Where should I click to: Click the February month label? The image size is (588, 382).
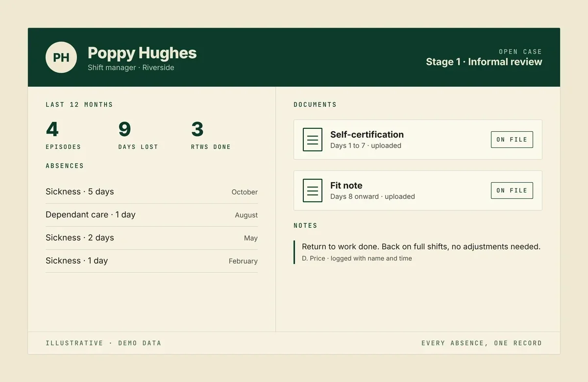tap(243, 261)
